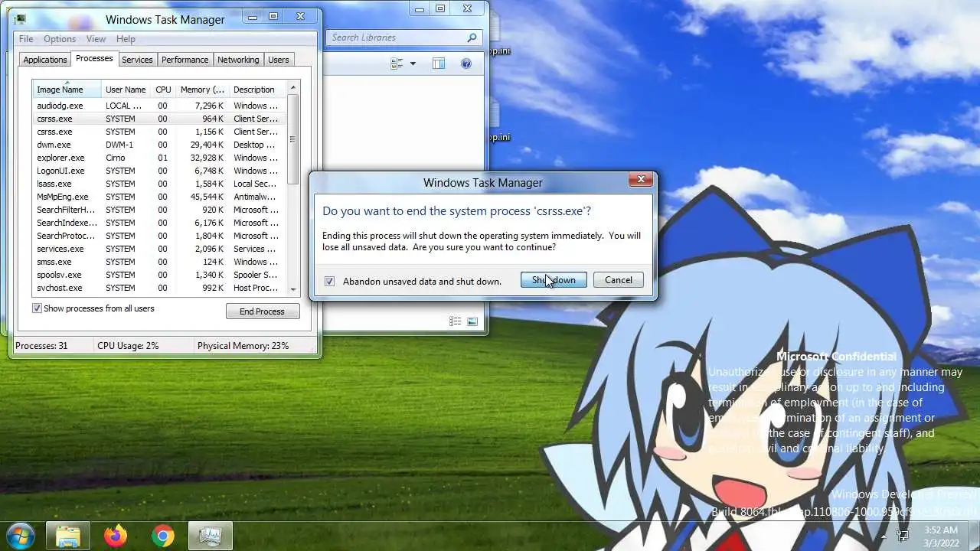Select the Processes tab
Image resolution: width=980 pixels, height=551 pixels.
click(x=94, y=58)
